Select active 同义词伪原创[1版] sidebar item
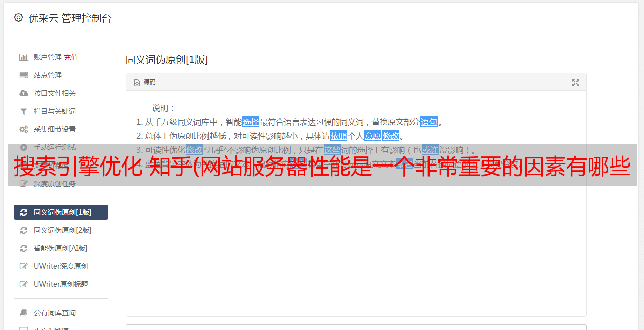The width and height of the screenshot is (644, 330). [61, 212]
